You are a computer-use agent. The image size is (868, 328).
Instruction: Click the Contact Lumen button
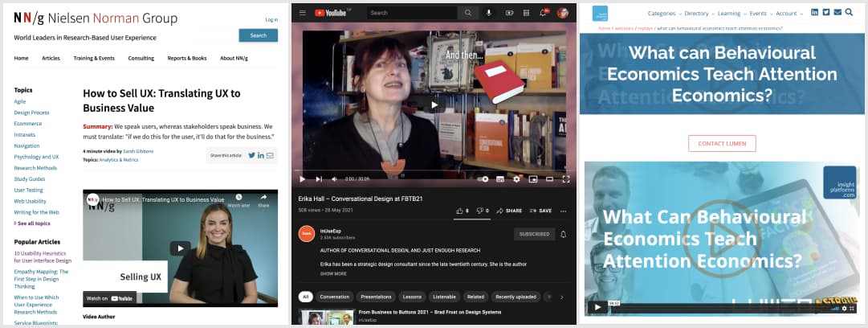(x=722, y=144)
